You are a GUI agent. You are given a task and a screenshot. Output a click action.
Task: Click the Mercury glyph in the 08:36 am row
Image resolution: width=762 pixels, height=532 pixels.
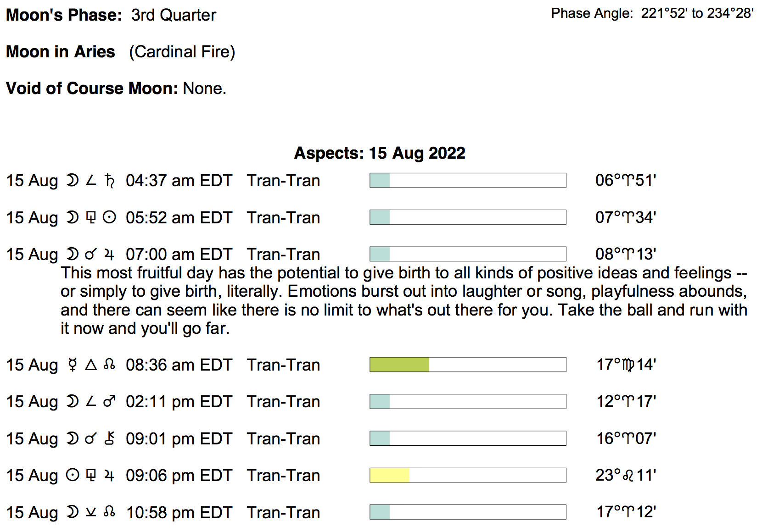[x=72, y=365]
